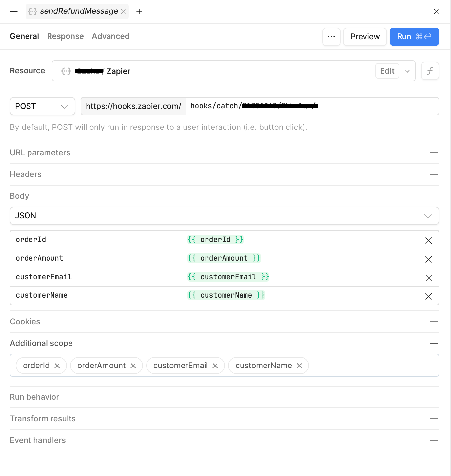Add a new query tab with plus icon
The width and height of the screenshot is (451, 476).
coord(139,11)
